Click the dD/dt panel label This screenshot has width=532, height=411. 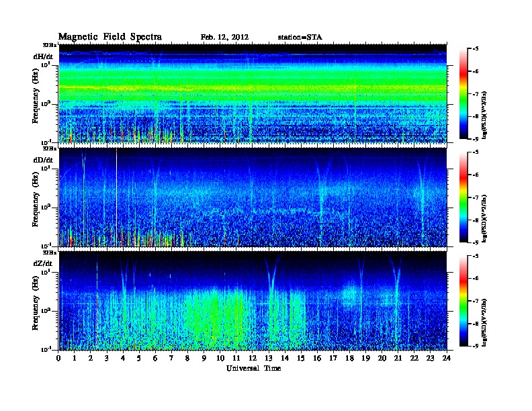(43, 160)
